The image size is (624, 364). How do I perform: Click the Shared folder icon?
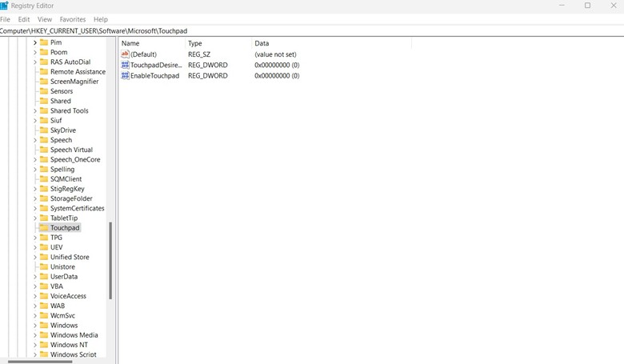pyautogui.click(x=44, y=101)
